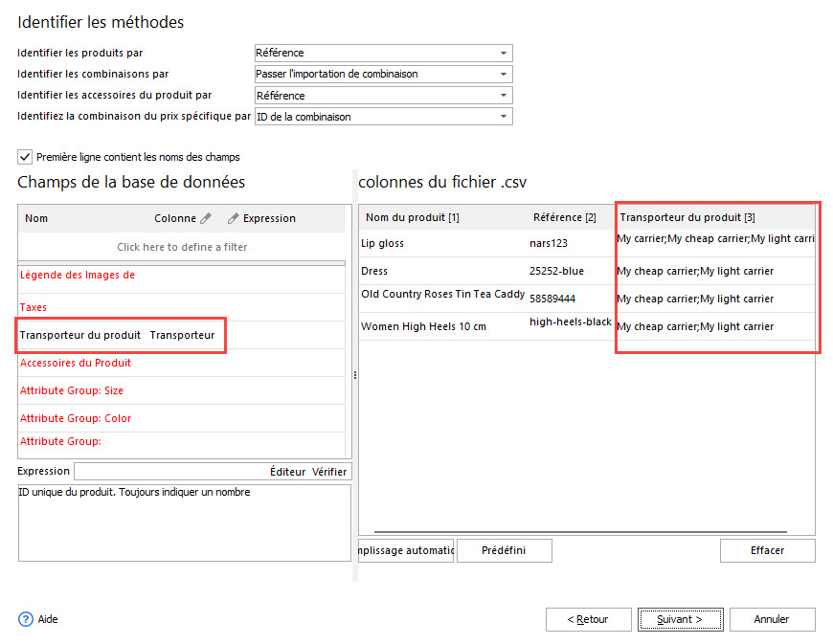Click the Vérifier expression link

point(329,472)
